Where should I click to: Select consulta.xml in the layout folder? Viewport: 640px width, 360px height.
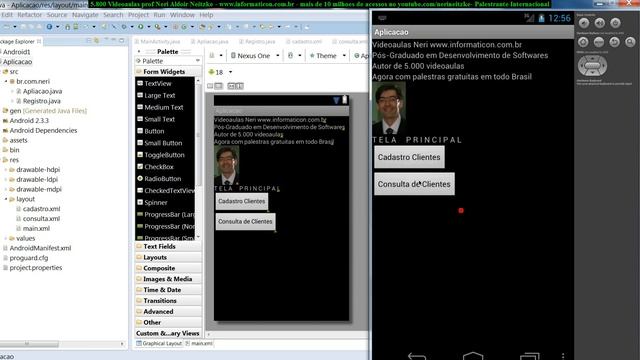tap(38, 218)
